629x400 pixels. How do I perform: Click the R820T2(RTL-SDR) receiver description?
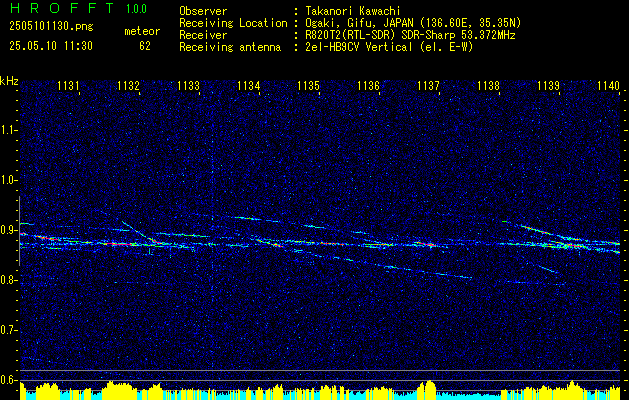tap(410, 35)
